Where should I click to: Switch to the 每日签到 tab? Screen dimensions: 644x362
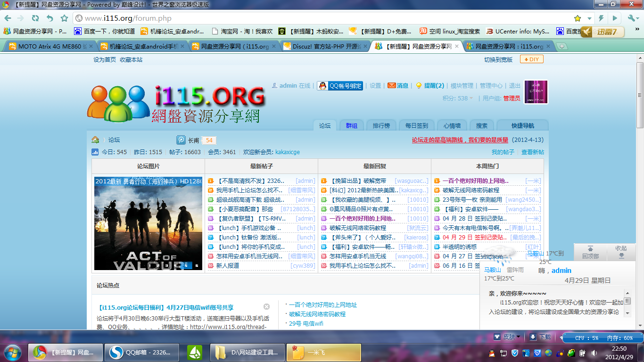(x=416, y=126)
